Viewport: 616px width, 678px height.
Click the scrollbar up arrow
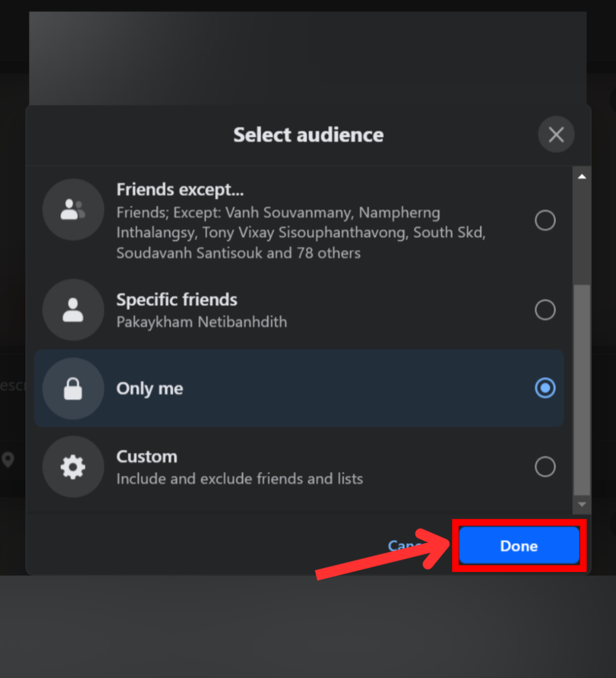pos(581,175)
